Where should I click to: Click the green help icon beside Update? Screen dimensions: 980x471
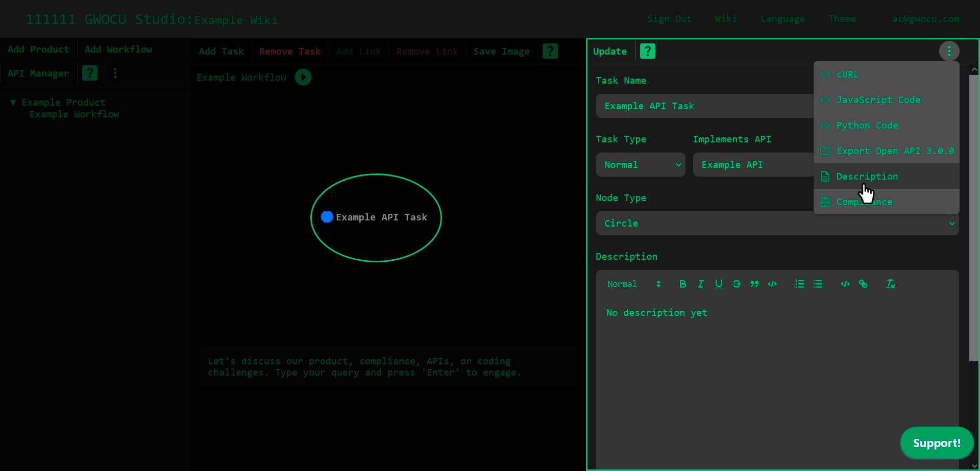click(647, 51)
